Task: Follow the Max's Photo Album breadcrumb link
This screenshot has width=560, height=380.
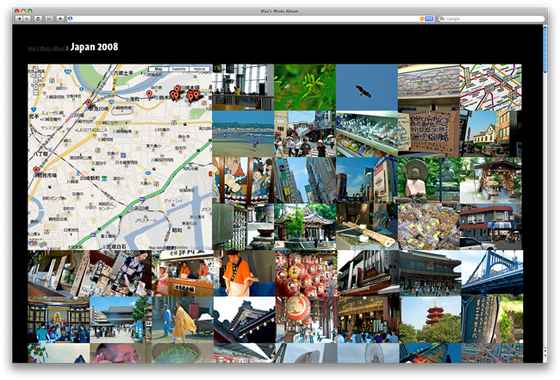Action: point(46,48)
